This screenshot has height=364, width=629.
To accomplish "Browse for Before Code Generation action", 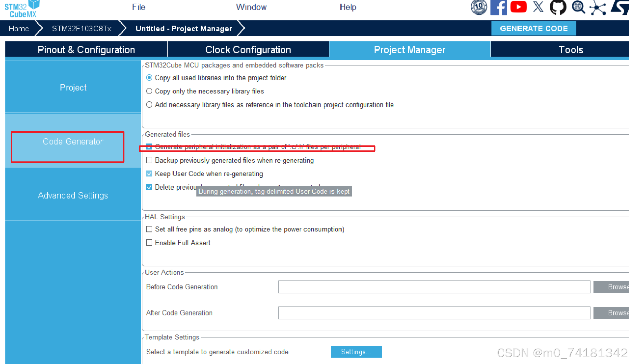I will click(x=612, y=287).
